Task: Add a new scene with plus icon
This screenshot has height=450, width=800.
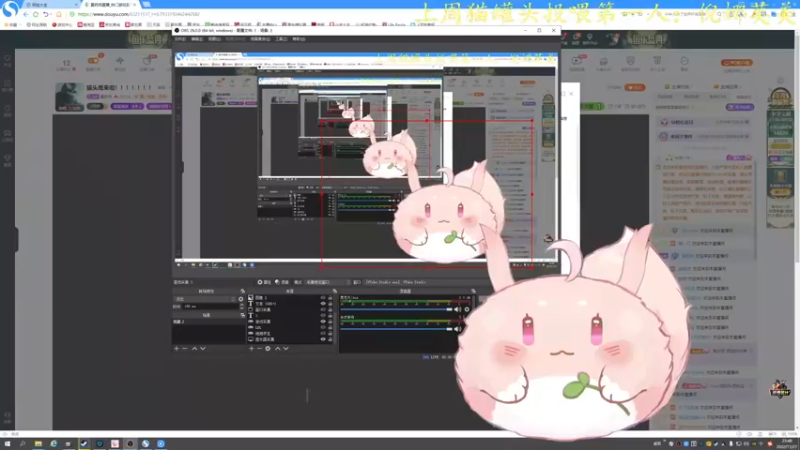Action: click(x=177, y=348)
